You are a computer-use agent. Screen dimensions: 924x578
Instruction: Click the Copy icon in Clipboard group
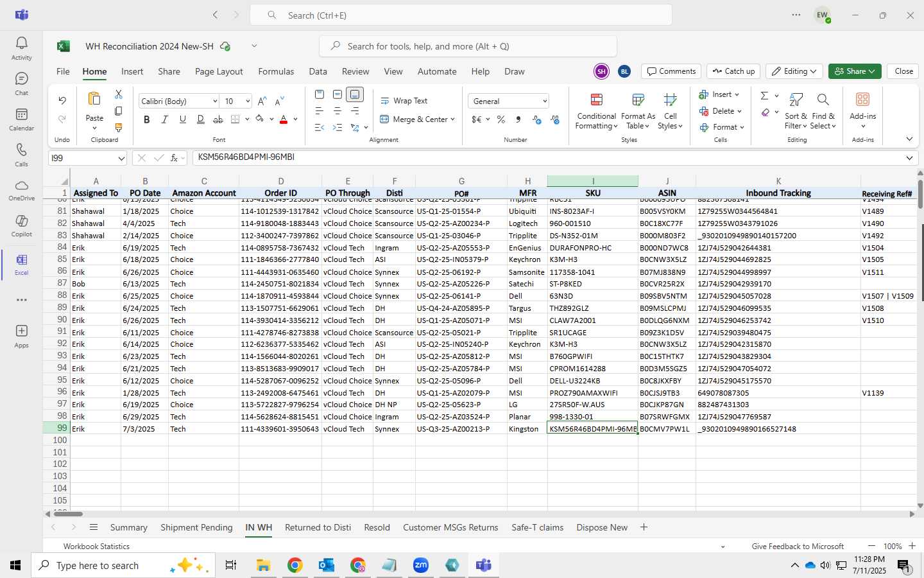[x=119, y=111]
